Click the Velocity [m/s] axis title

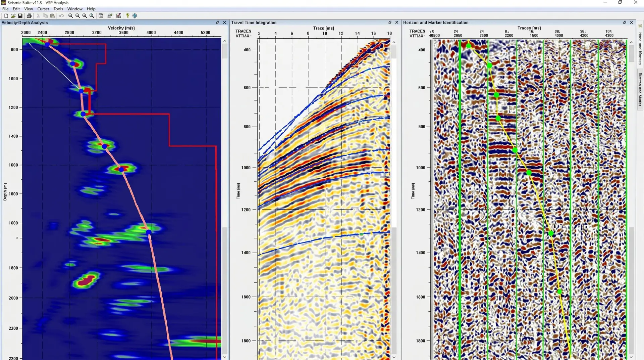pyautogui.click(x=121, y=28)
